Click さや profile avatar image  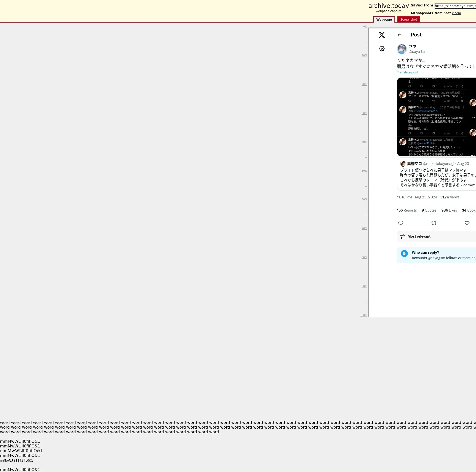pyautogui.click(x=402, y=49)
